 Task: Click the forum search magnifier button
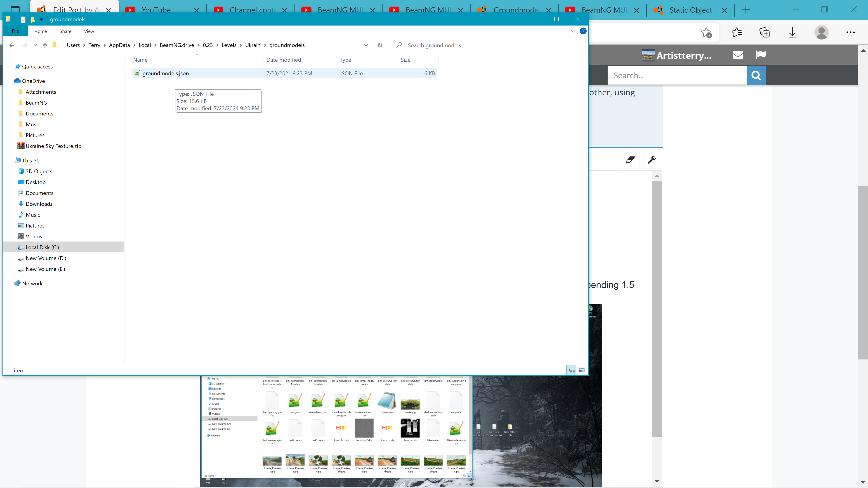756,75
